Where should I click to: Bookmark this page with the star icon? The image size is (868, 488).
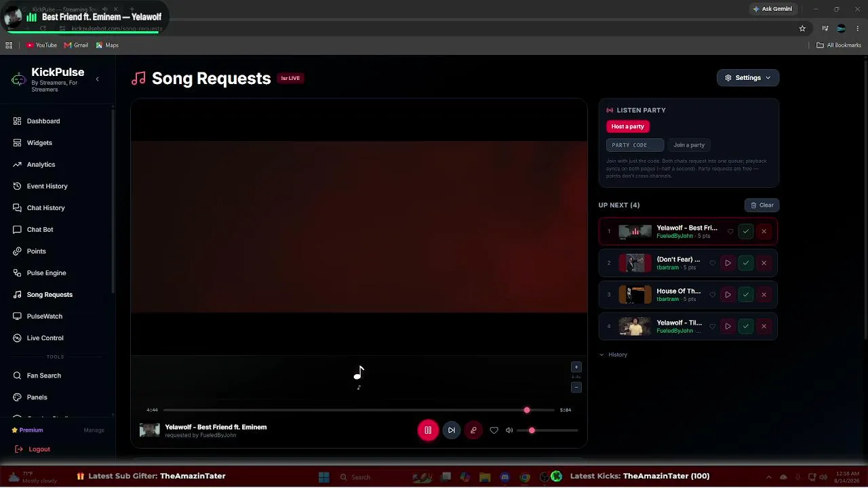pos(802,28)
